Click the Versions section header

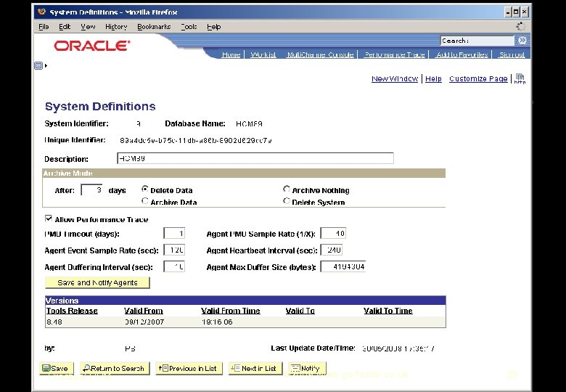tap(245, 301)
